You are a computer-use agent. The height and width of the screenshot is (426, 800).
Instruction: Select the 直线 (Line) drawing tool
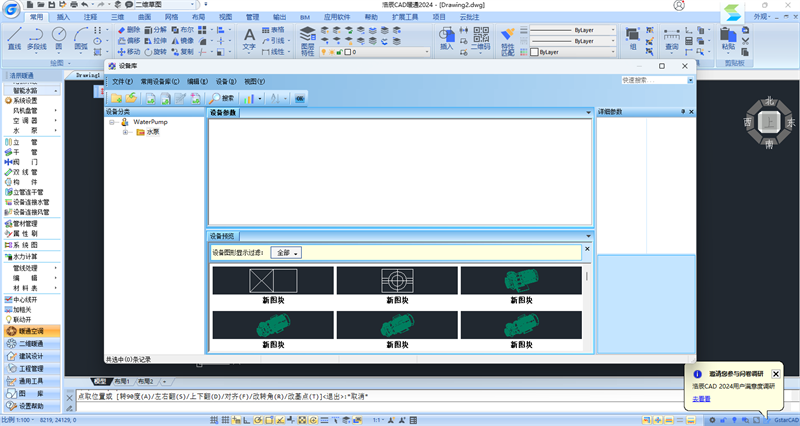pyautogui.click(x=14, y=37)
